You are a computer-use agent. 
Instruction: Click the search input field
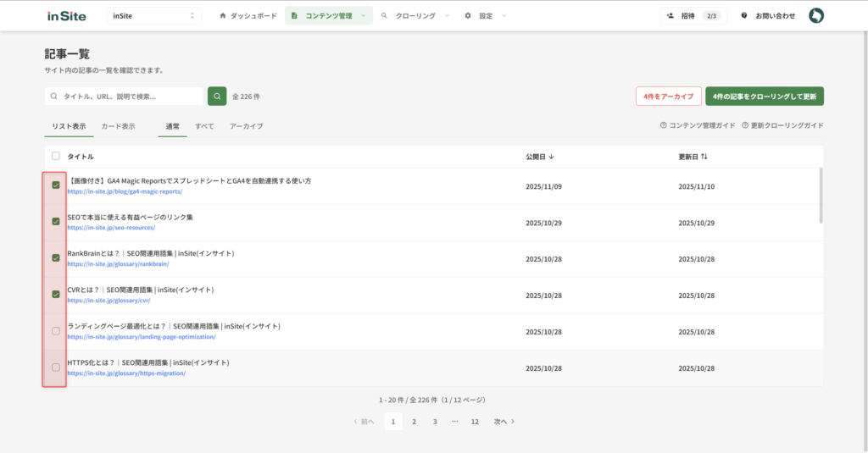click(x=125, y=97)
